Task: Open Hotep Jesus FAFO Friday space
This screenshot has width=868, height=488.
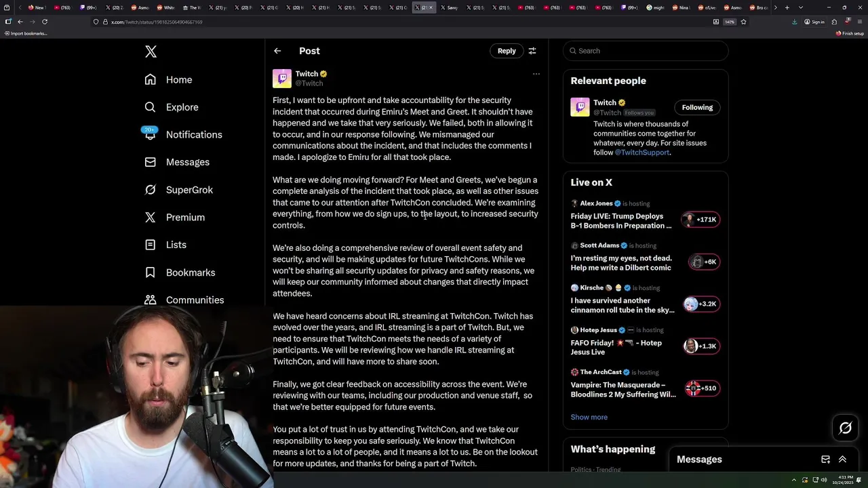Action: [616, 347]
